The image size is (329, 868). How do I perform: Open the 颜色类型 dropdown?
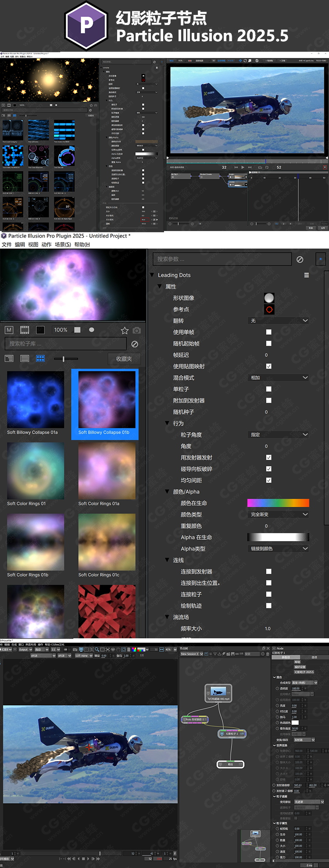tap(279, 515)
